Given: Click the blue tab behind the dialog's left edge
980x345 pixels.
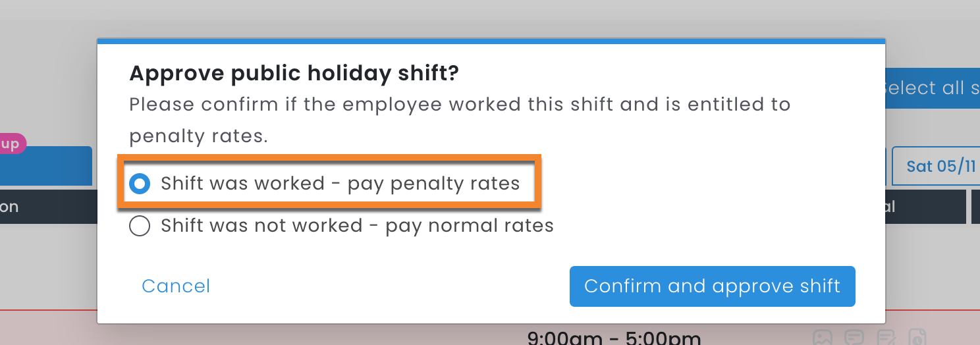Looking at the screenshot, I should click(x=46, y=166).
